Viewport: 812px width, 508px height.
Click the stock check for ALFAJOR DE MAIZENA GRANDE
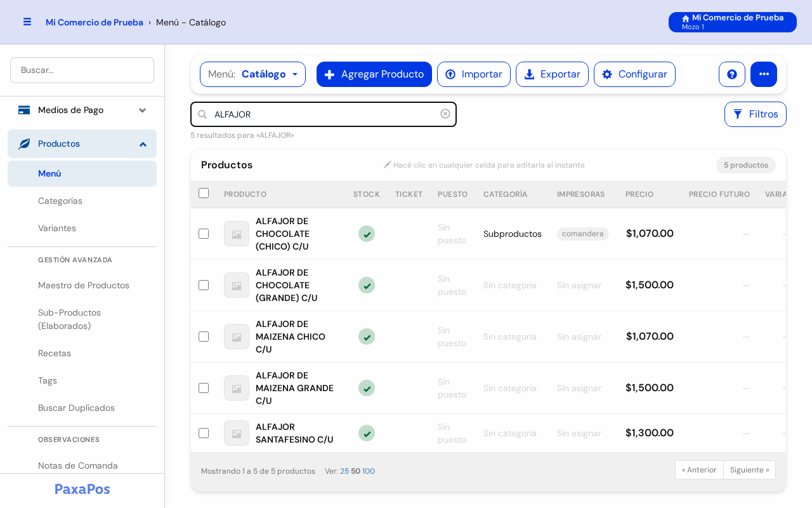pos(367,388)
